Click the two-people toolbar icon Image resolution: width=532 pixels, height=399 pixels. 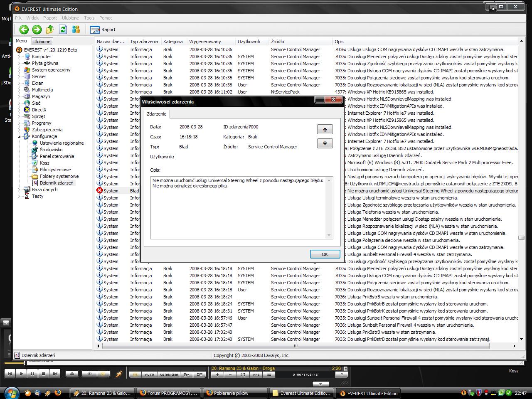click(x=76, y=29)
